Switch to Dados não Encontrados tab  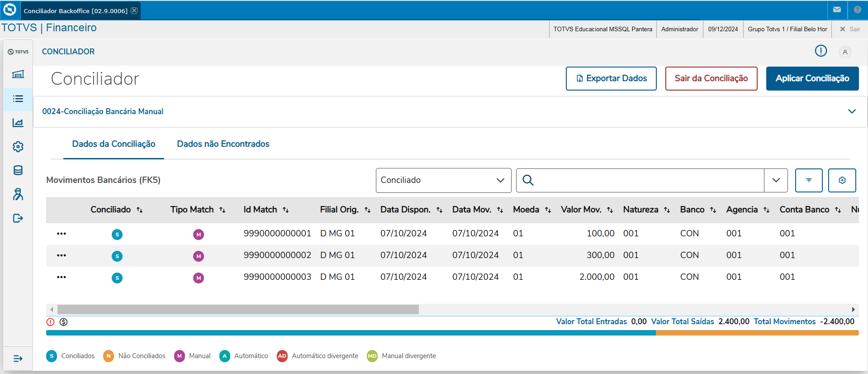pyautogui.click(x=223, y=144)
